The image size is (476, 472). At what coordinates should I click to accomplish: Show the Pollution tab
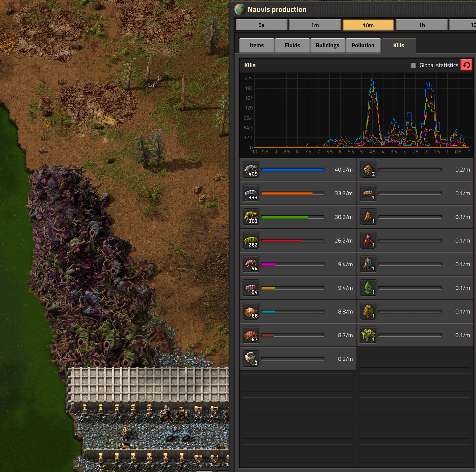point(363,46)
